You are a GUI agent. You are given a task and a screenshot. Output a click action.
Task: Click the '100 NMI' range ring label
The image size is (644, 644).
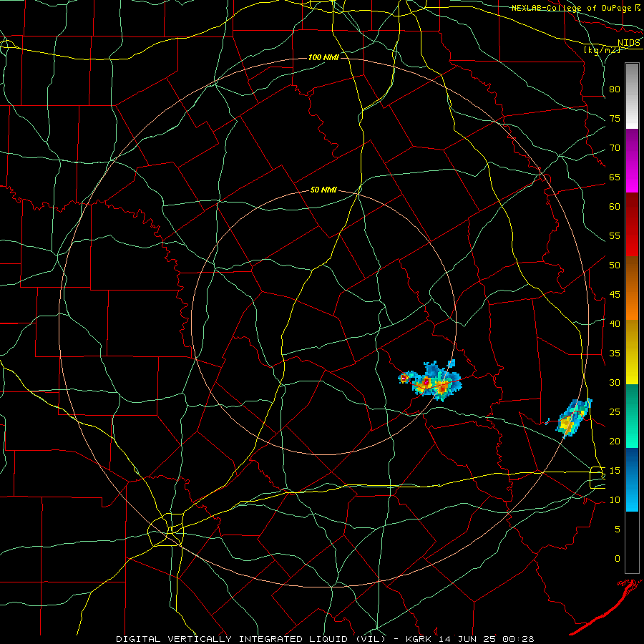click(323, 57)
